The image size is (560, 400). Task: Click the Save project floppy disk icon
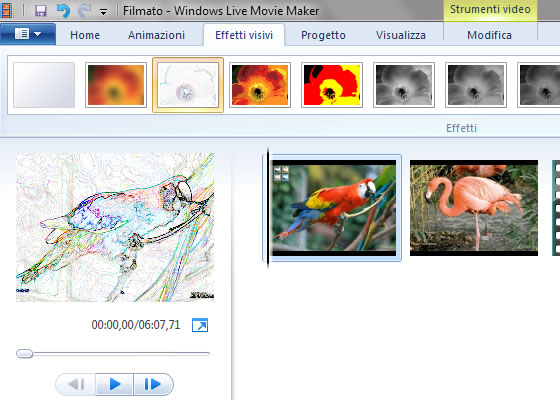tap(41, 11)
